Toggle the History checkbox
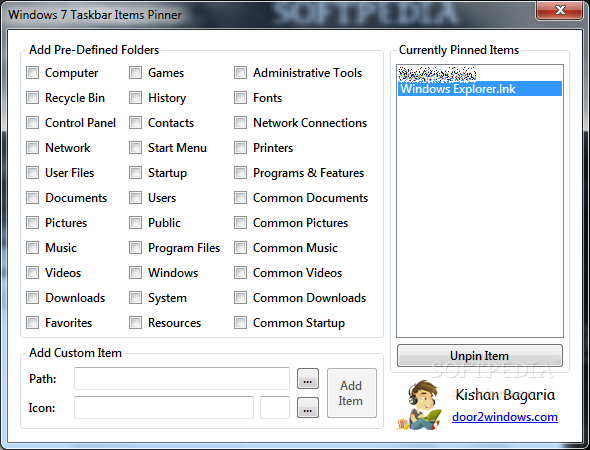590x450 pixels. [135, 98]
